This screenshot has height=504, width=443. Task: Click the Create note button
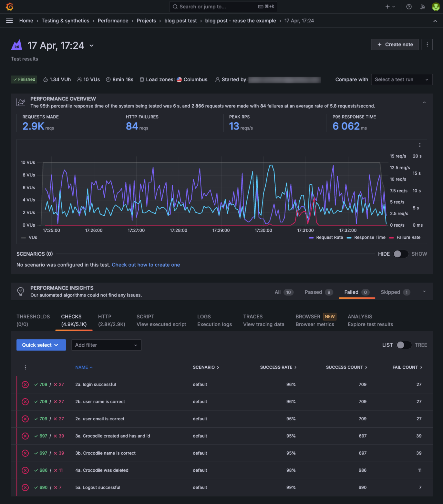(395, 45)
